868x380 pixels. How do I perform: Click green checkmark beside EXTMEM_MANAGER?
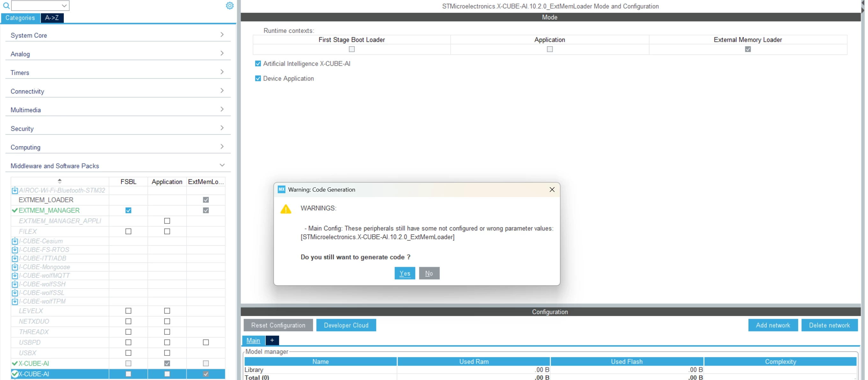pos(14,210)
